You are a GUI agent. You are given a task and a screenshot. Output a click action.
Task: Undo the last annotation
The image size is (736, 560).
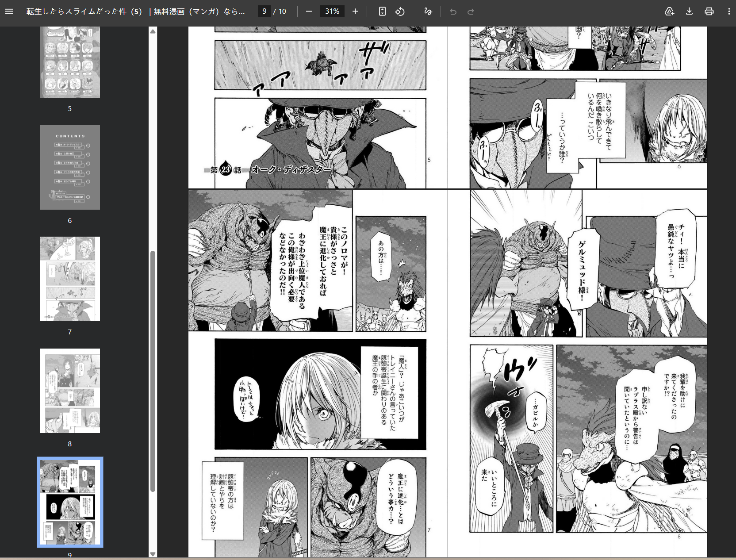click(x=453, y=12)
